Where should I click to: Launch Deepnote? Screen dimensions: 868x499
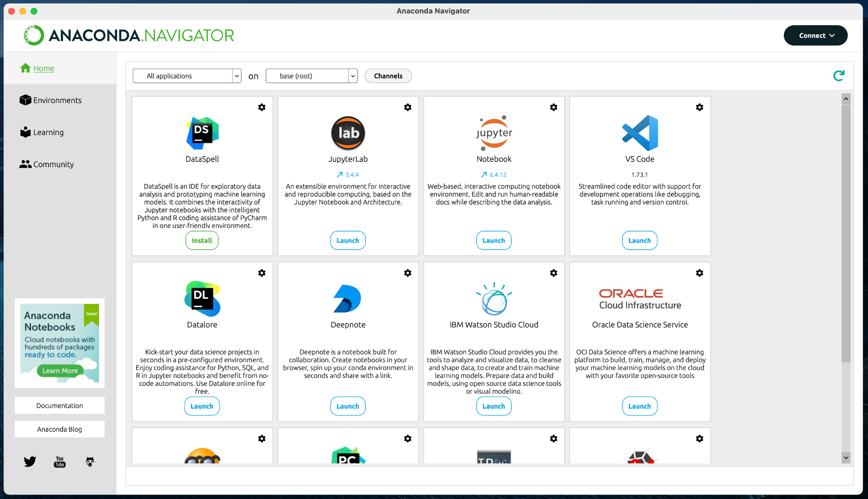tap(348, 406)
